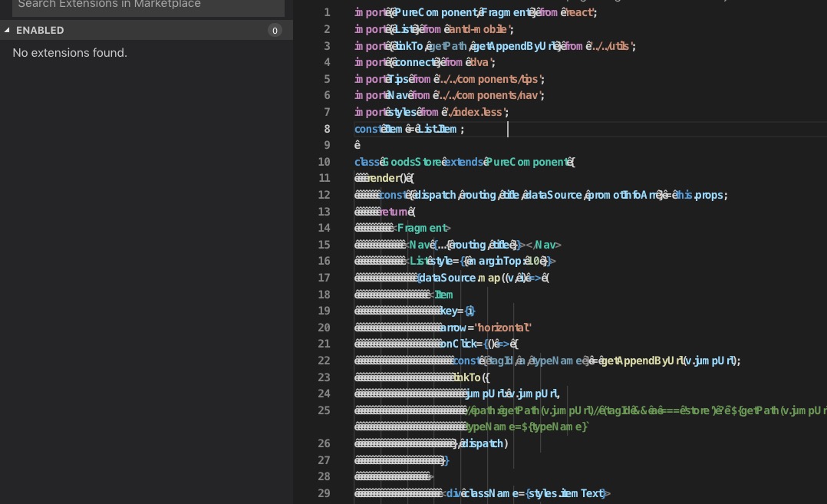827x504 pixels.
Task: Focus the Search Extensions in Marketplace field
Action: click(148, 6)
